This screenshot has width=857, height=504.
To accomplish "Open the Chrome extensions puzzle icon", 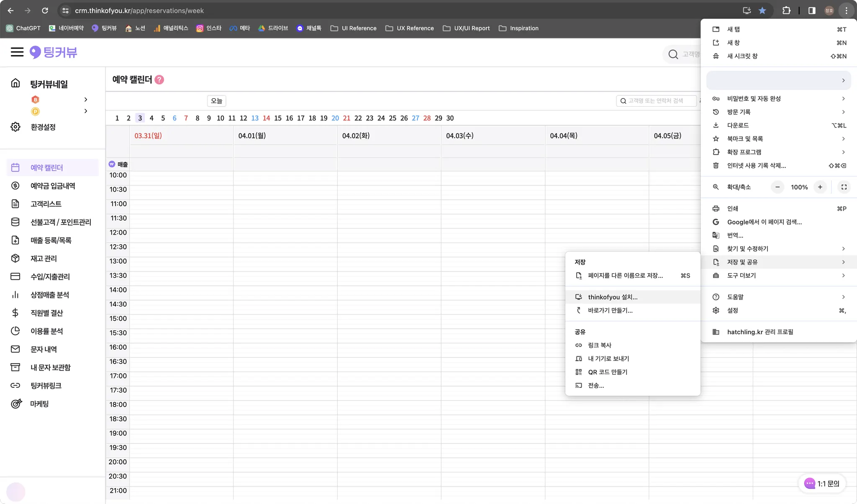I will (x=786, y=10).
